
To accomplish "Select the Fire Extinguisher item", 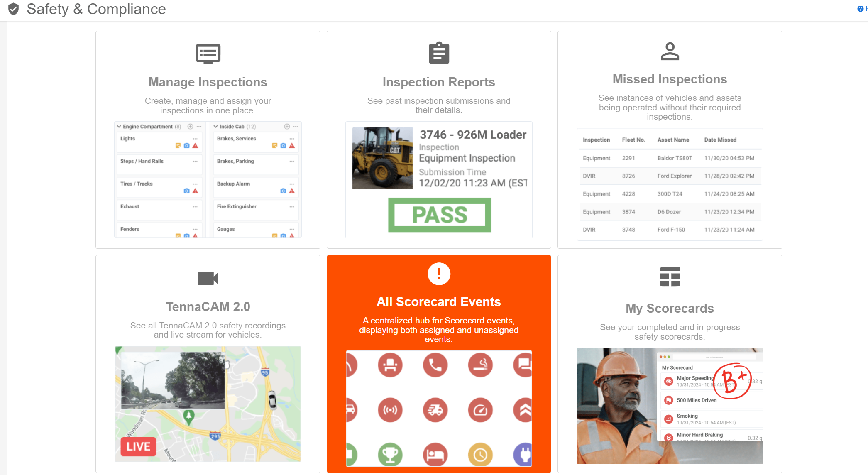I will (x=256, y=210).
